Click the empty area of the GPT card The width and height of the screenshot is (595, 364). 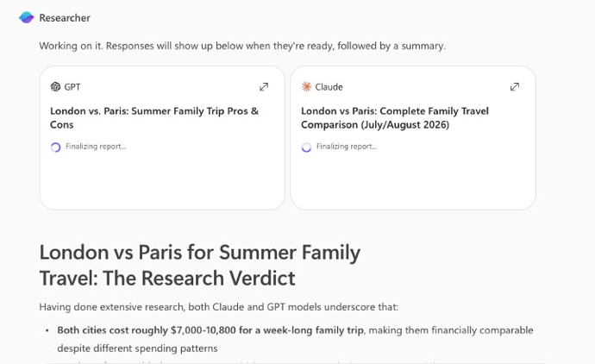[x=162, y=181]
